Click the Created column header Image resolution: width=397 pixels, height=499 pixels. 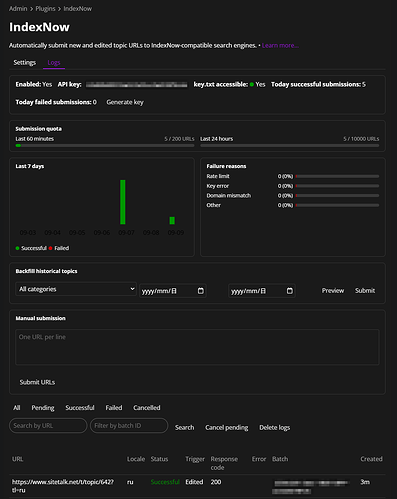[371, 459]
